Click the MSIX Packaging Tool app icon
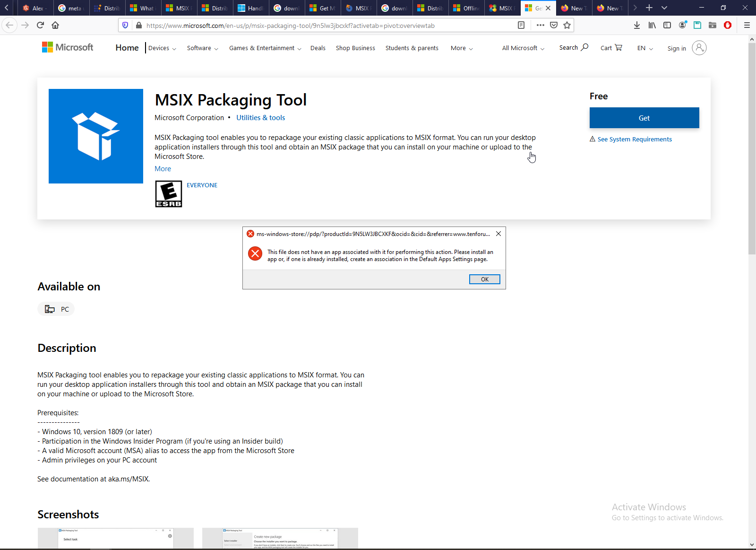756x550 pixels. tap(96, 136)
